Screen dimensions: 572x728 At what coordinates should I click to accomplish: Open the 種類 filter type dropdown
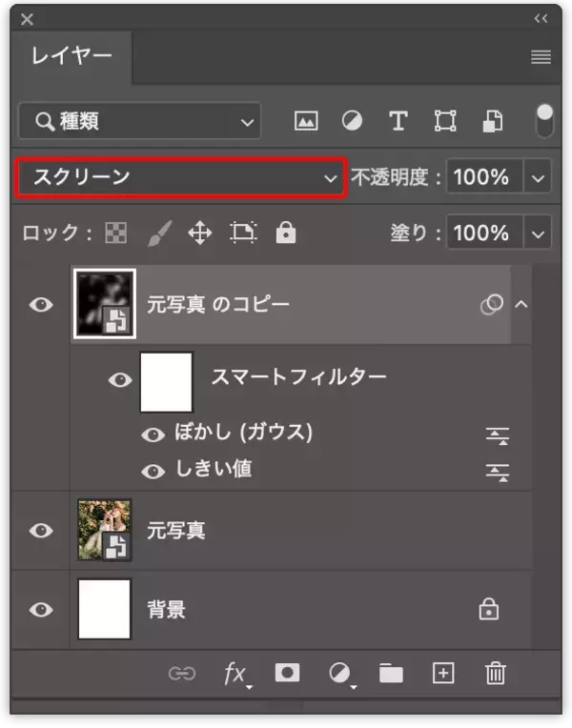tap(140, 122)
